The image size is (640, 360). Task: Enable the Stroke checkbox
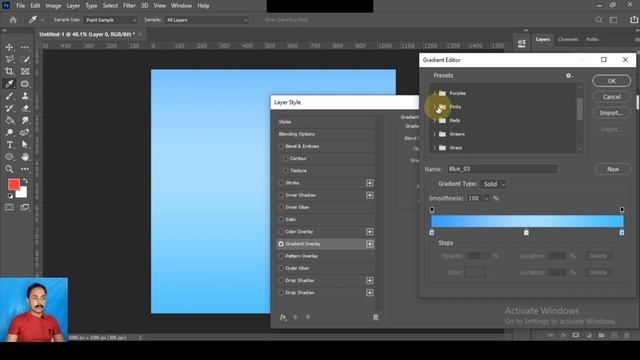(281, 183)
